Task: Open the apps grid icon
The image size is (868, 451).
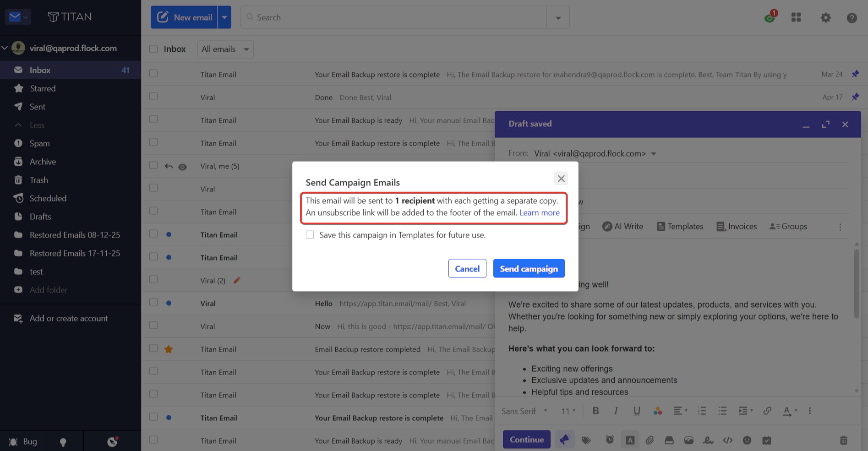Action: pyautogui.click(x=796, y=17)
